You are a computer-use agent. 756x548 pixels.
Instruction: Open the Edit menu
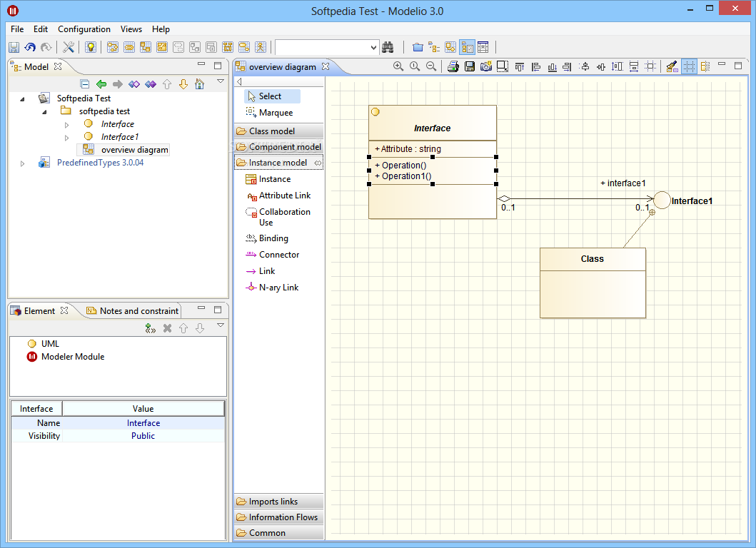tap(41, 29)
